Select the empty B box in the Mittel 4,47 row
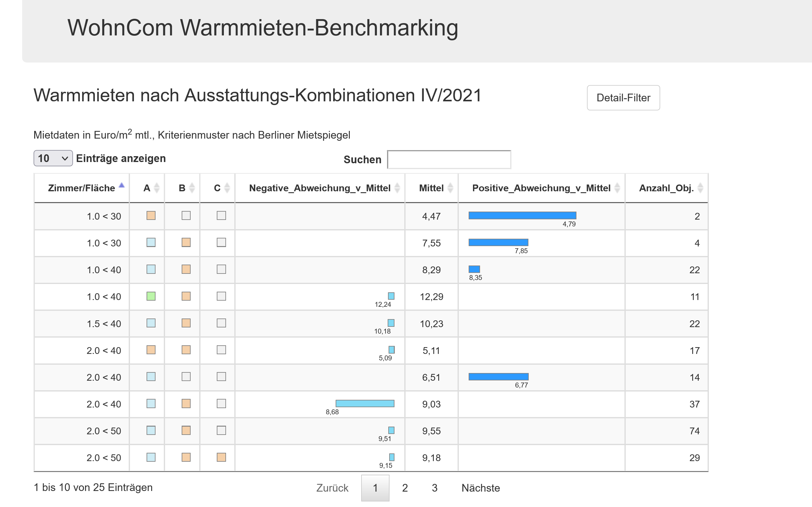This screenshot has width=812, height=507. [x=186, y=216]
